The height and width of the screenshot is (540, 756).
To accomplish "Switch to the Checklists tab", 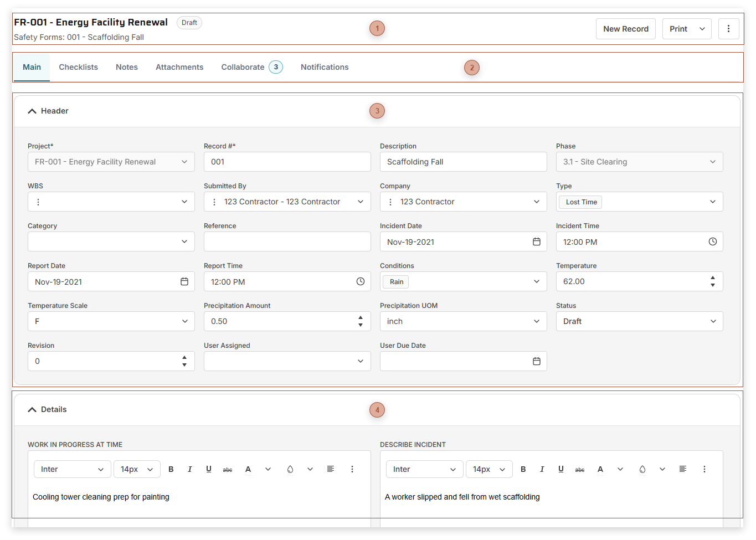I will coord(78,66).
